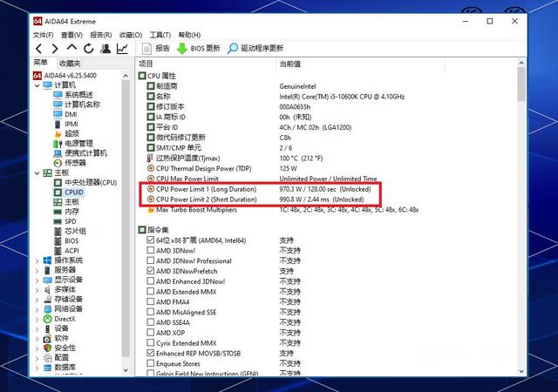Select the 内存 memory tree item

pyautogui.click(x=66, y=212)
